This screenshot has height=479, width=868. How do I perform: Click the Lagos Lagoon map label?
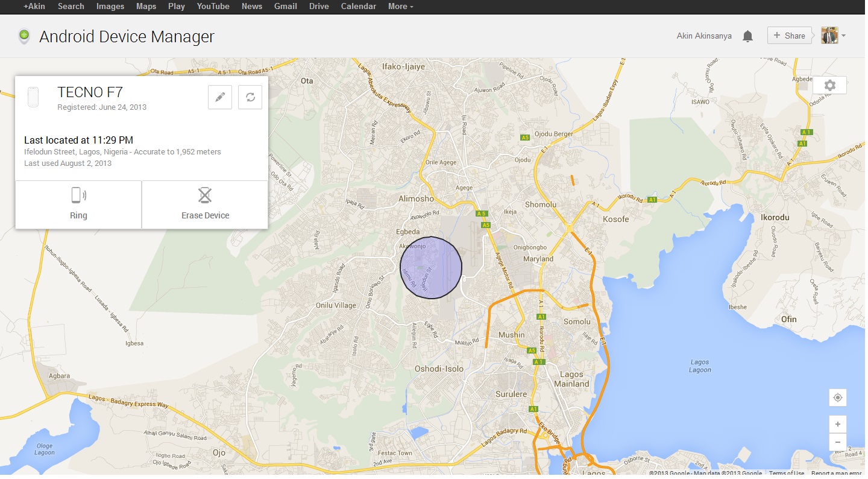pyautogui.click(x=700, y=366)
